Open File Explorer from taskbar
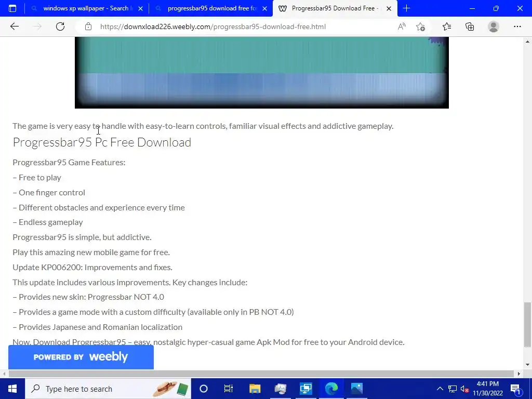Screen dimensions: 532x399 coord(255,389)
